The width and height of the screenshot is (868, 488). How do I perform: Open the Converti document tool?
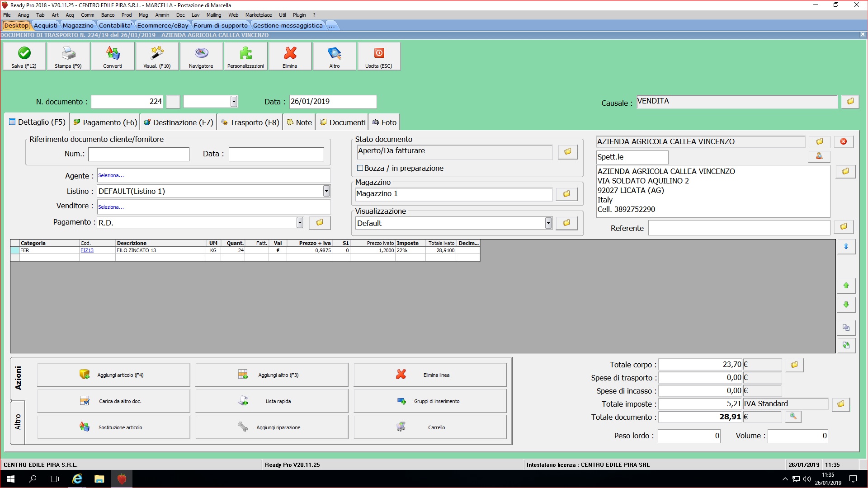click(x=113, y=53)
